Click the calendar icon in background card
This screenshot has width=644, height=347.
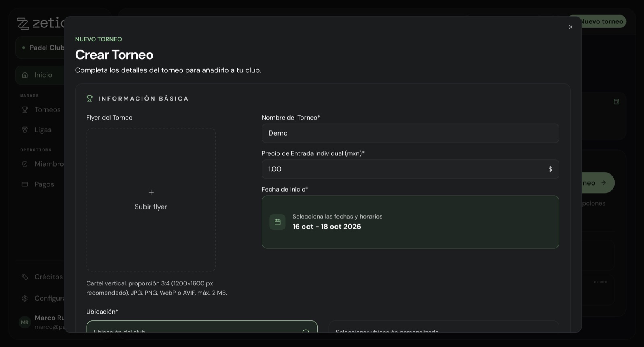616,102
